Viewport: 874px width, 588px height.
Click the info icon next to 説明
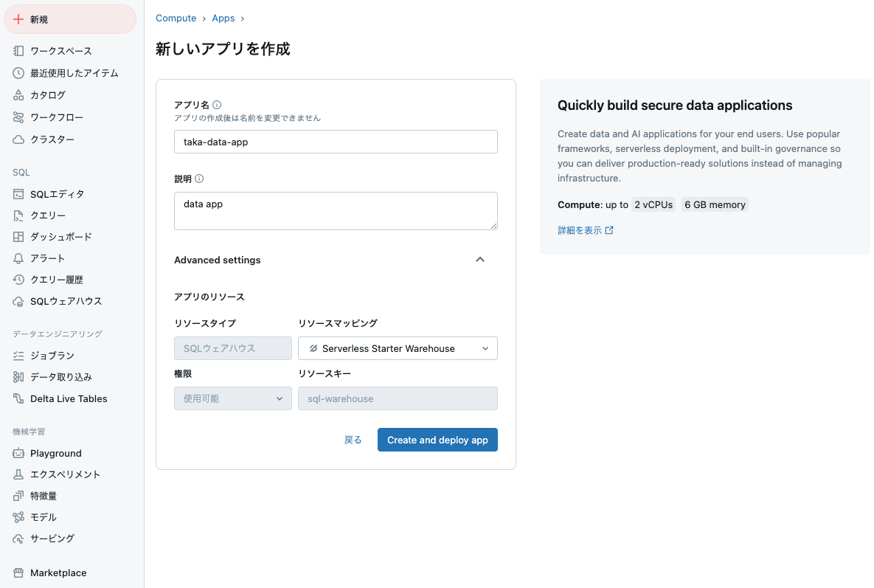click(x=199, y=179)
